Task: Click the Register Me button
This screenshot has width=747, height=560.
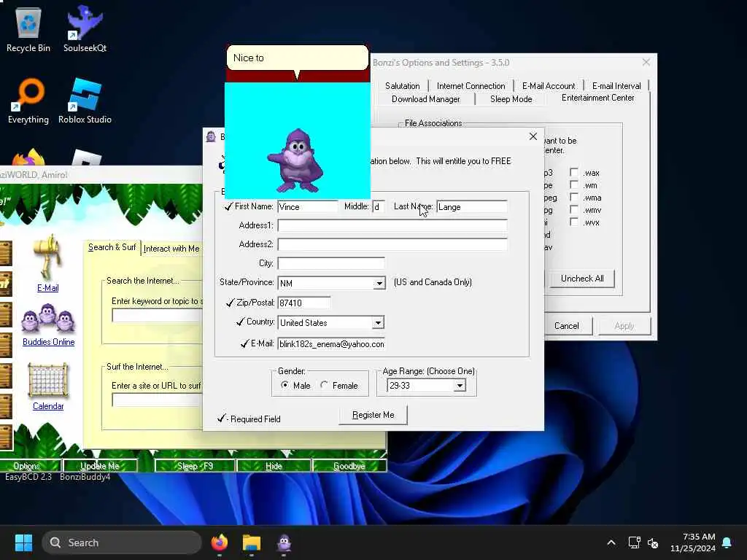Action: click(x=373, y=415)
